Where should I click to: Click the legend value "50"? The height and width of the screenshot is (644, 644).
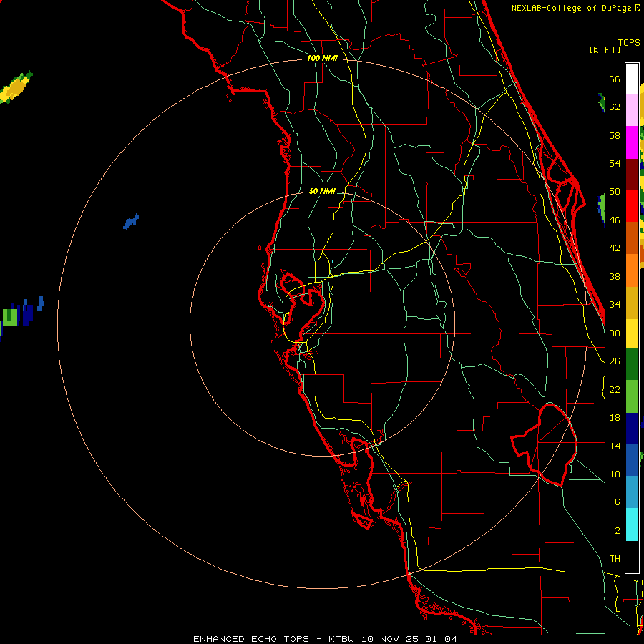pos(615,191)
